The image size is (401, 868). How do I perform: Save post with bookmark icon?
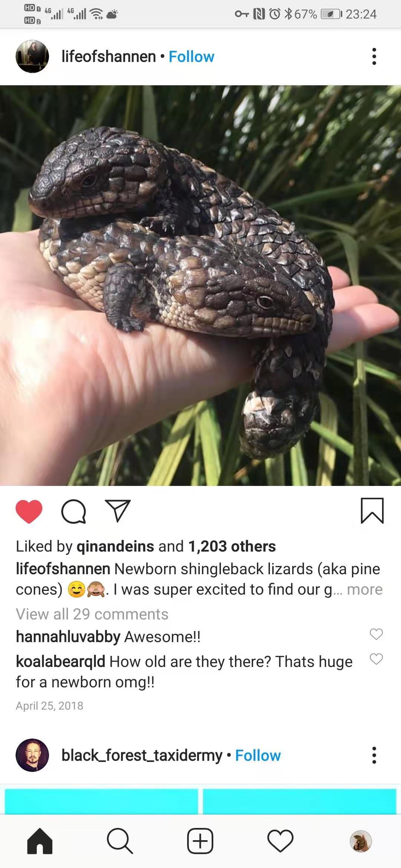pos(372,511)
